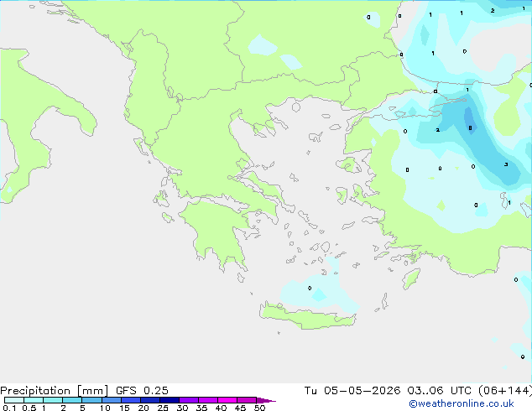
Task: Click the legend label '35'
Action: [201, 408]
